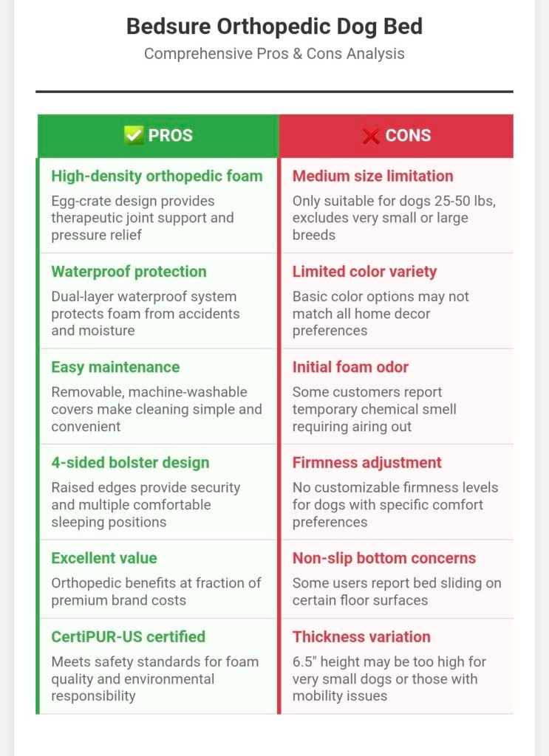549x756 pixels.
Task: Click the Bedsure Orthopedic Dog Bed title
Action: tap(274, 27)
